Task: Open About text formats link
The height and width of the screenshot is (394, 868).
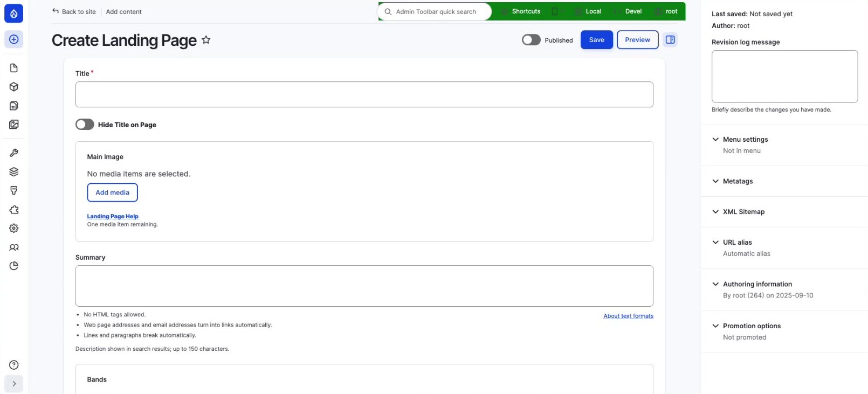Action: point(628,316)
